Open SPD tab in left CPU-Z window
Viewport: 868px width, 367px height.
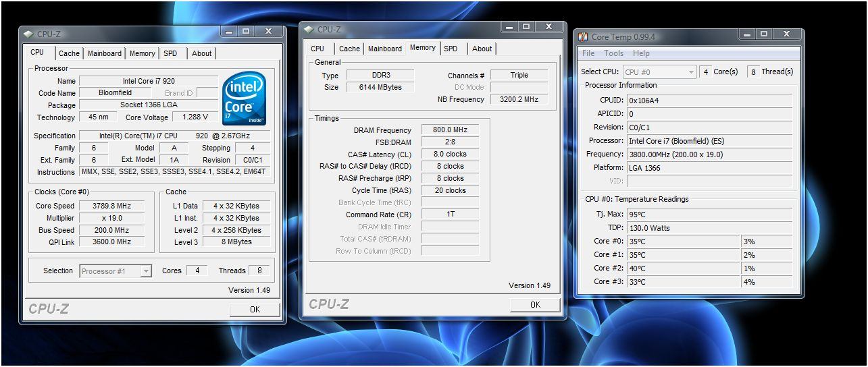coord(170,53)
